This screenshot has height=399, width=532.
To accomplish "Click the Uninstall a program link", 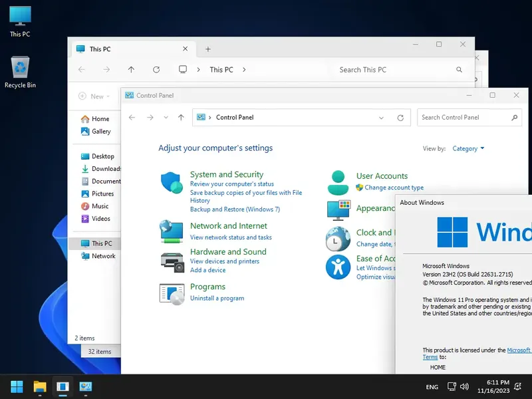I will pyautogui.click(x=217, y=298).
